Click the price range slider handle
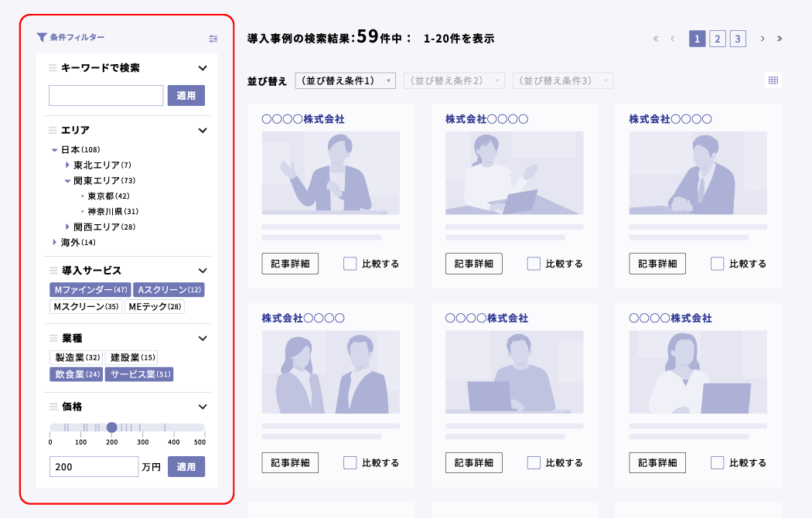 (111, 427)
